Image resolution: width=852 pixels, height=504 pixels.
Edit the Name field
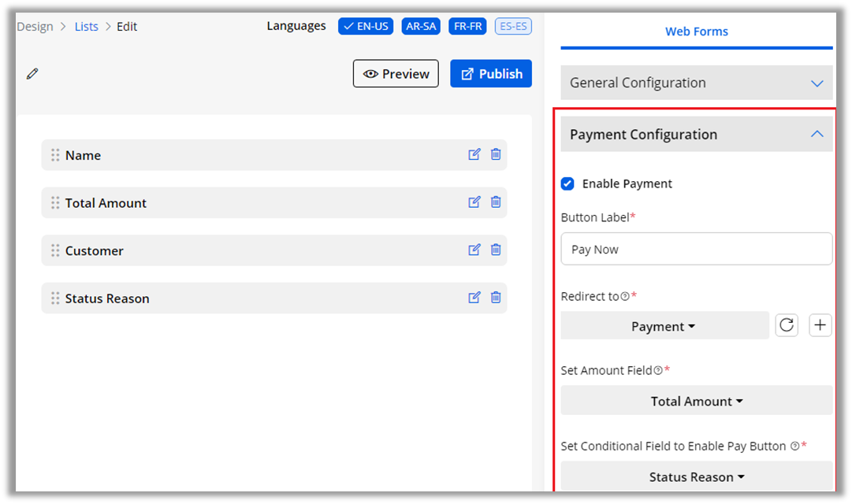tap(474, 154)
